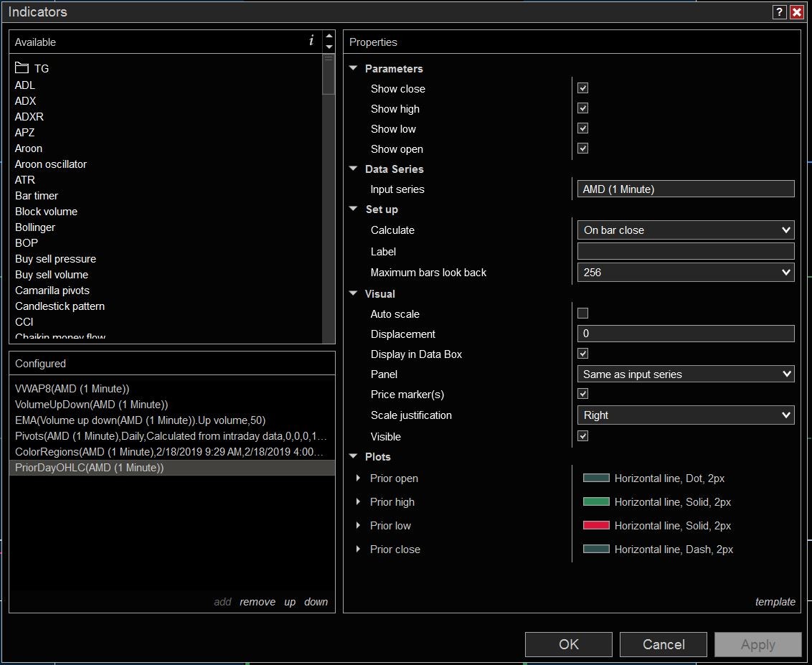Uncheck the Show low checkbox
The width and height of the screenshot is (812, 665).
(x=582, y=128)
